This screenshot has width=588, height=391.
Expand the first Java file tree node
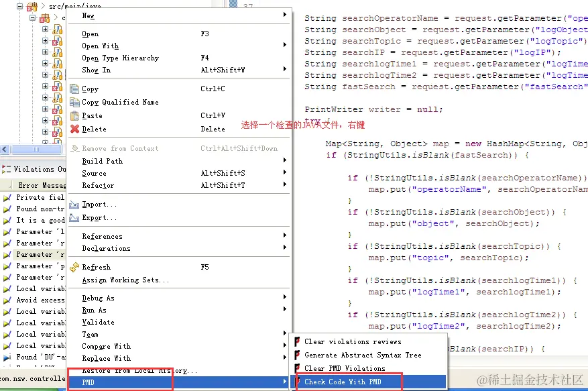(x=45, y=29)
